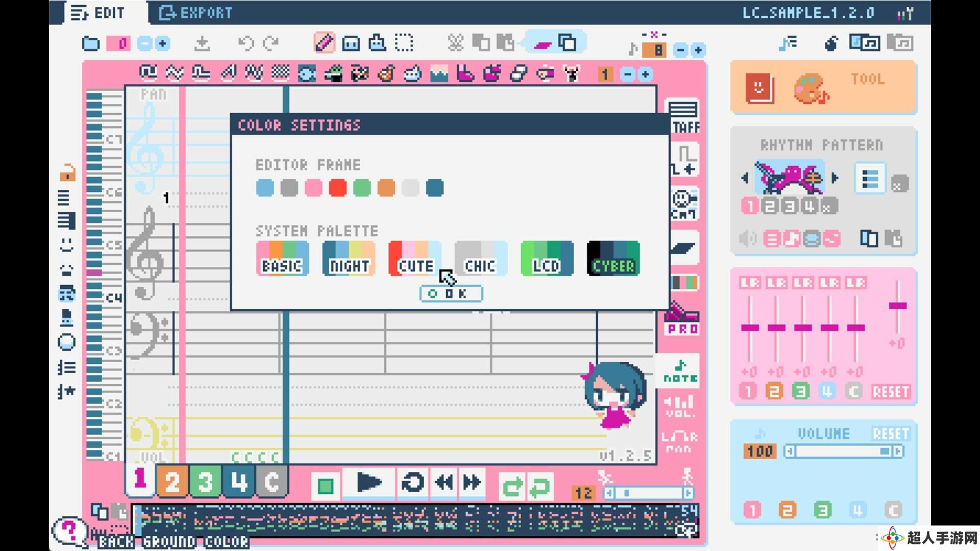Select the stamp tool icon
This screenshot has width=980, height=551.
tap(377, 43)
